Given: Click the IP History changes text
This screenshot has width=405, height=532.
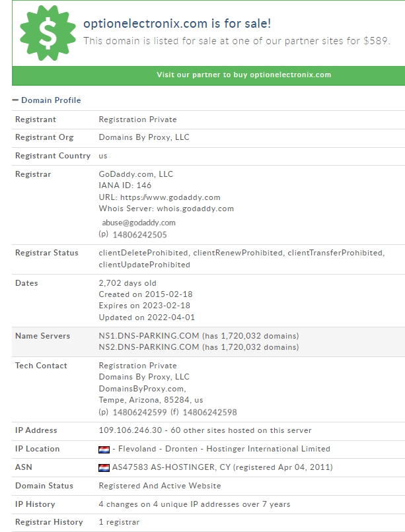Looking at the screenshot, I should 194,504.
